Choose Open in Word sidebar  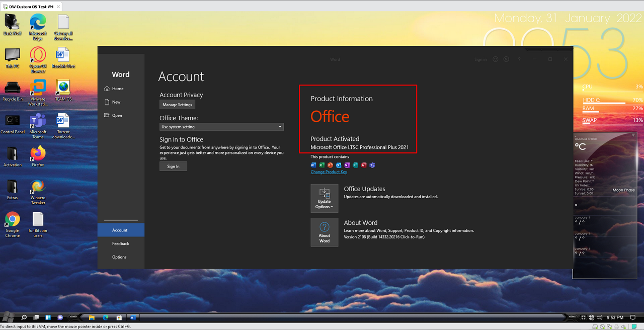(117, 116)
